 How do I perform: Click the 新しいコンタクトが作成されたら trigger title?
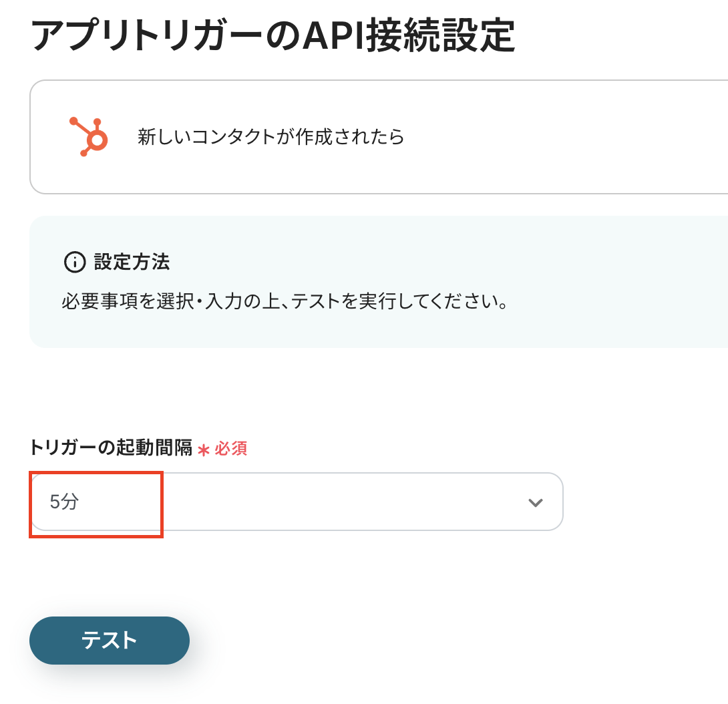[270, 137]
